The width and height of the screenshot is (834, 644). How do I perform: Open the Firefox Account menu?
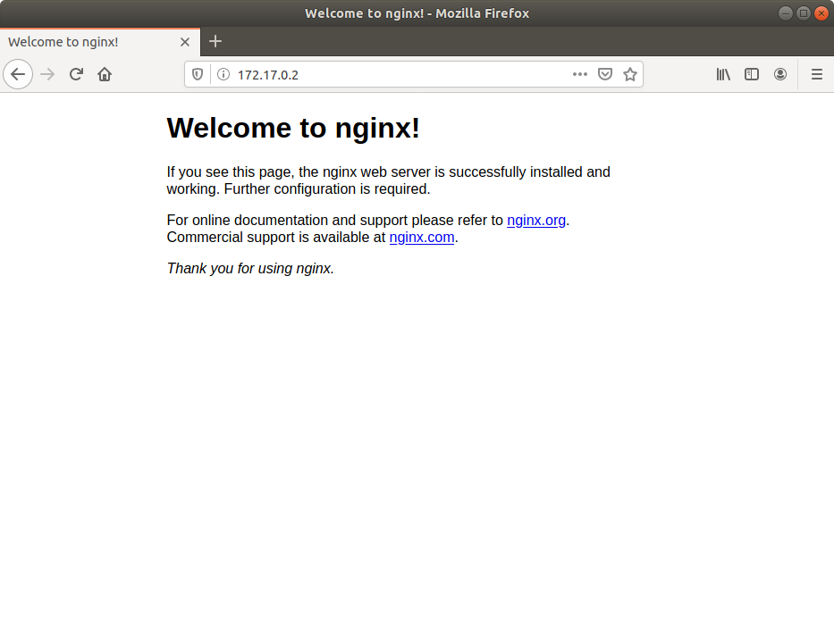[x=780, y=75]
